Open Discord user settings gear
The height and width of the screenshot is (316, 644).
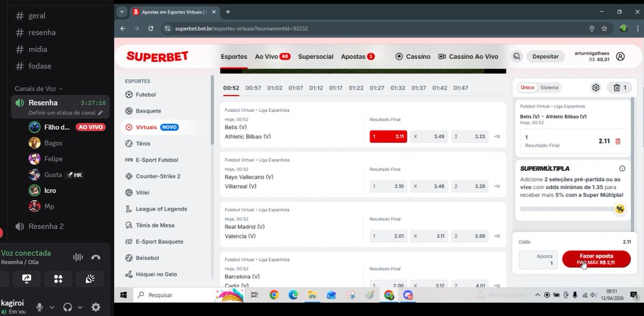coord(96,307)
